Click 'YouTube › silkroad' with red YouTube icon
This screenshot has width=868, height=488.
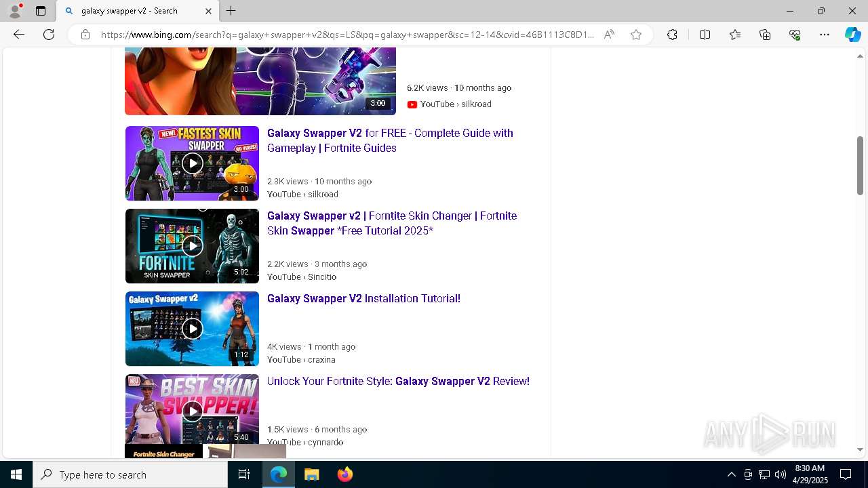449,104
